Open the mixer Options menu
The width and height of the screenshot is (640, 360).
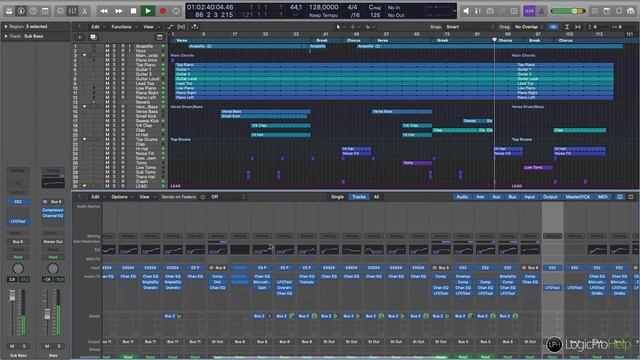coord(120,197)
